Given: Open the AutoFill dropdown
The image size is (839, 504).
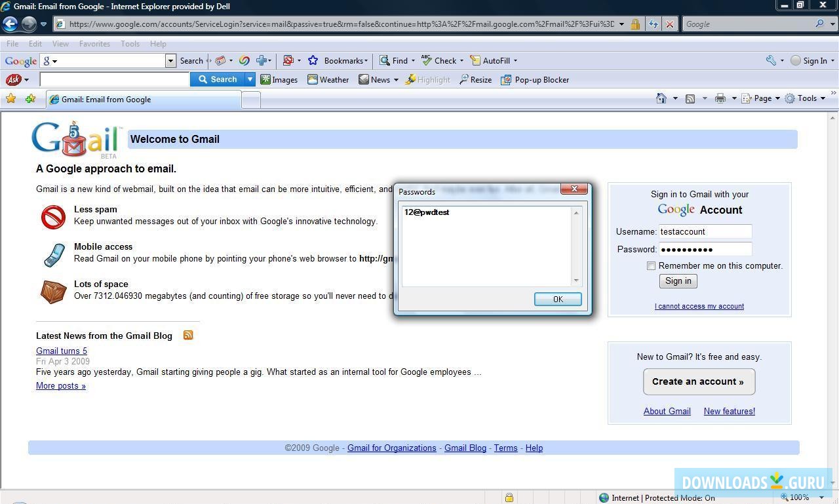Looking at the screenshot, I should pos(515,61).
